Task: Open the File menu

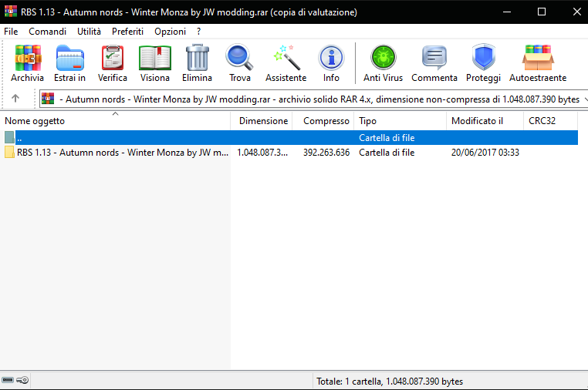Action: pos(11,32)
